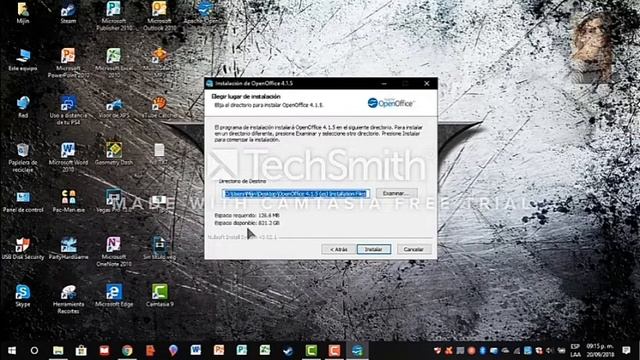Click the Instalar button
This screenshot has height=360, width=640.
point(373,249)
